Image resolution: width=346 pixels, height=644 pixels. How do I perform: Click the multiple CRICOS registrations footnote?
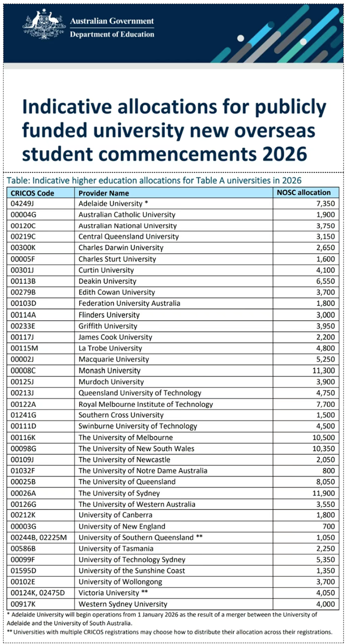pyautogui.click(x=170, y=632)
